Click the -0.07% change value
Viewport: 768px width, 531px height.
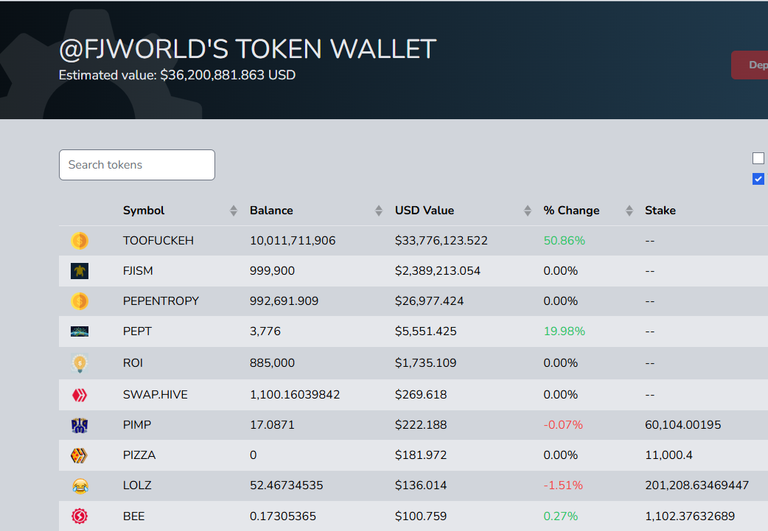[563, 425]
